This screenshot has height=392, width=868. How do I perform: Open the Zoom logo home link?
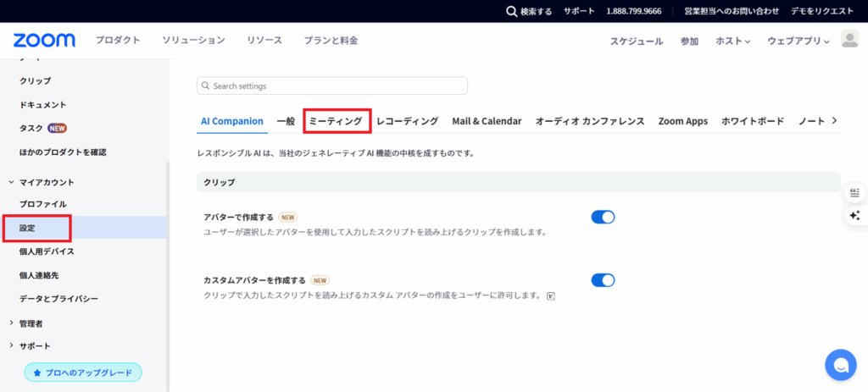pos(44,40)
